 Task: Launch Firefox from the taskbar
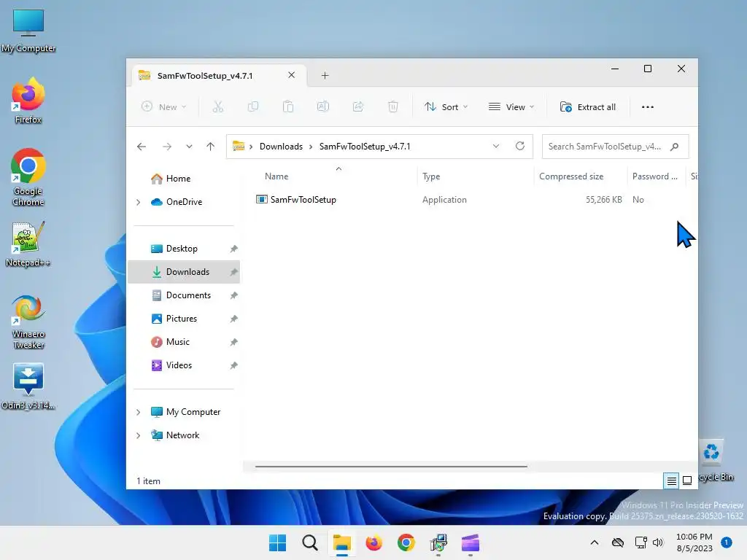pyautogui.click(x=374, y=542)
